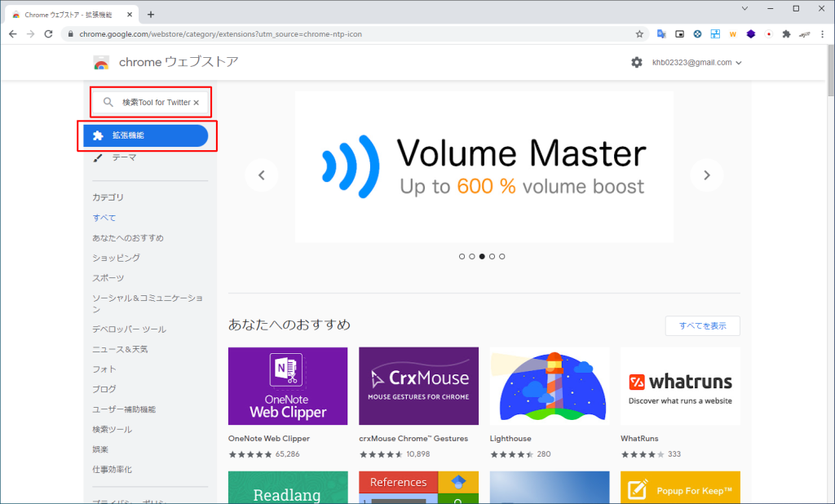Open the picture-in-picture extension icon
Screen dimensions: 835x504
679,34
